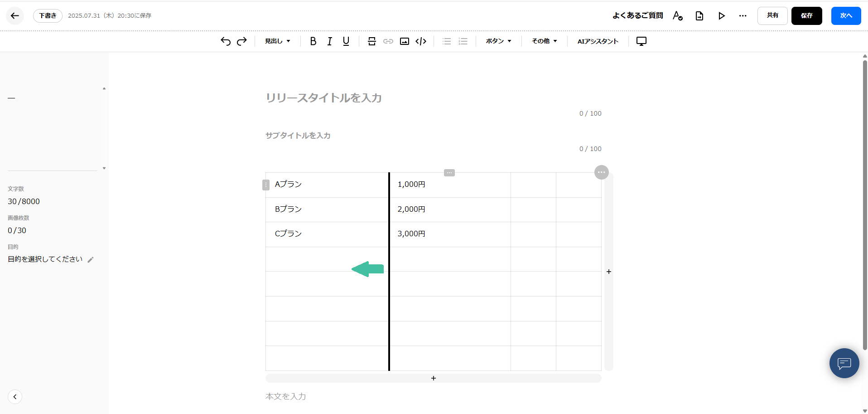Open the document export icon
Screen dimensions: 868x414
[x=699, y=15]
